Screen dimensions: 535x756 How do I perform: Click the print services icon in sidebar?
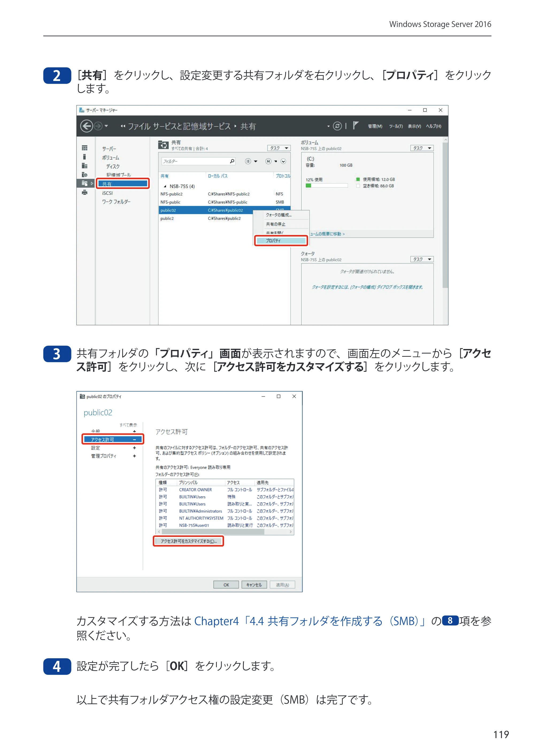click(x=85, y=192)
